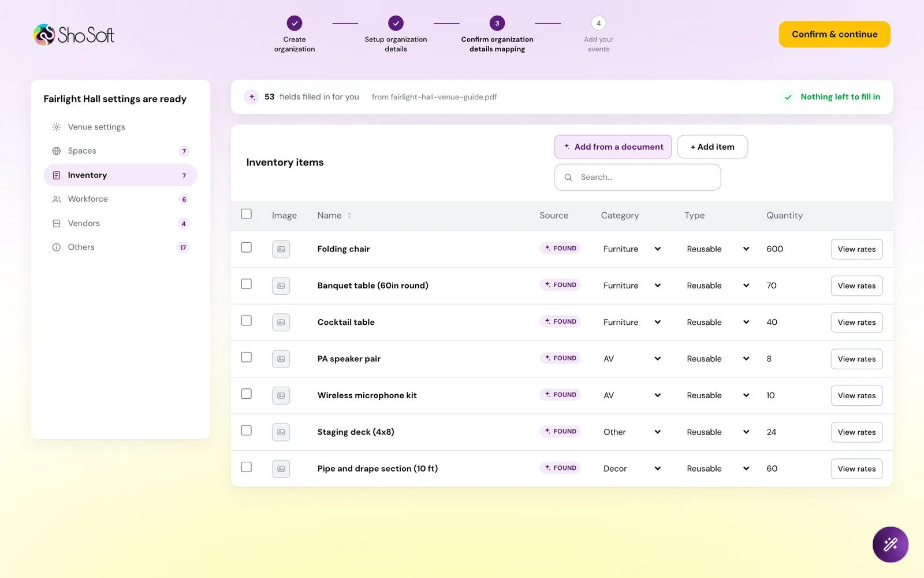Screen dimensions: 924x578
Task: Focus the inventory Search field
Action: click(x=638, y=177)
